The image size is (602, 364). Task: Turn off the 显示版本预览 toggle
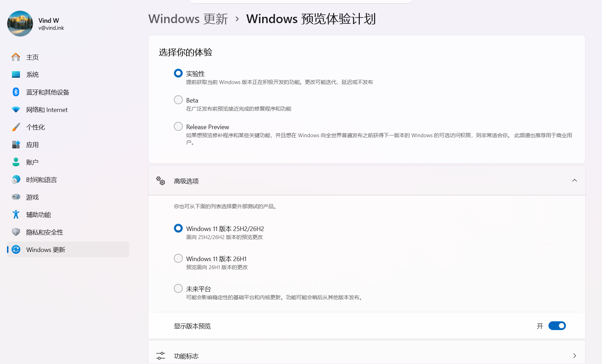click(557, 326)
